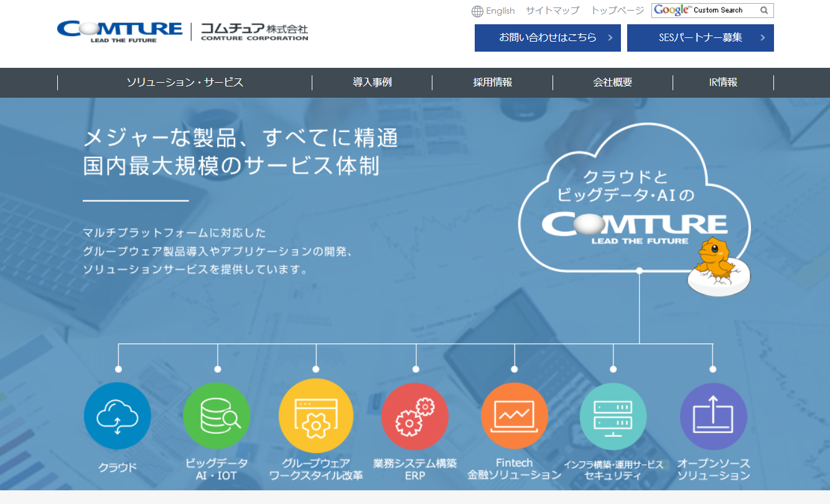The image size is (830, 504).
Task: Open the purple open-source upload icon
Action: [x=713, y=416]
